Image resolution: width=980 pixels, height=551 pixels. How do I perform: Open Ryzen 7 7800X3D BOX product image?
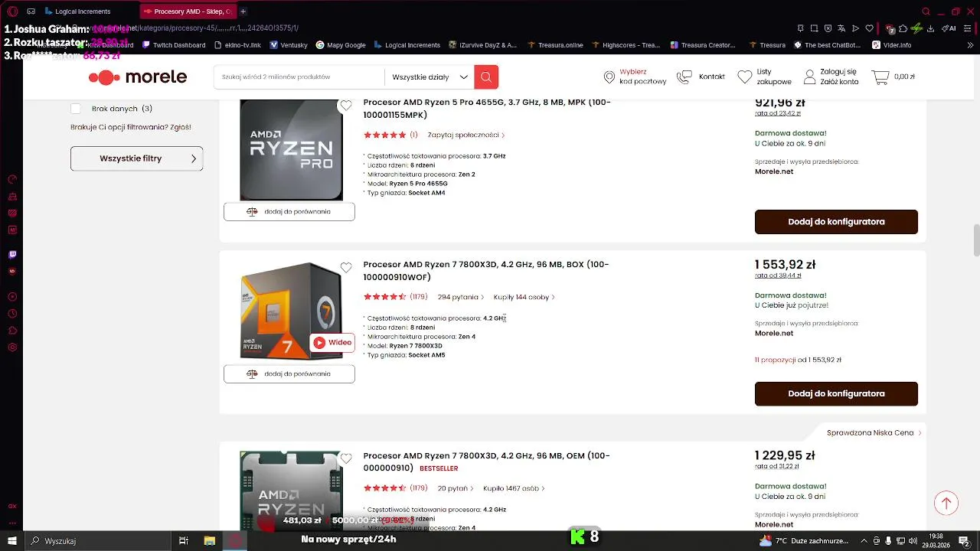291,311
